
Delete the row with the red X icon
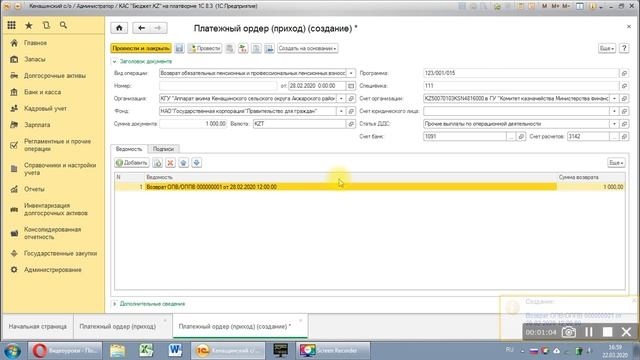(x=170, y=163)
